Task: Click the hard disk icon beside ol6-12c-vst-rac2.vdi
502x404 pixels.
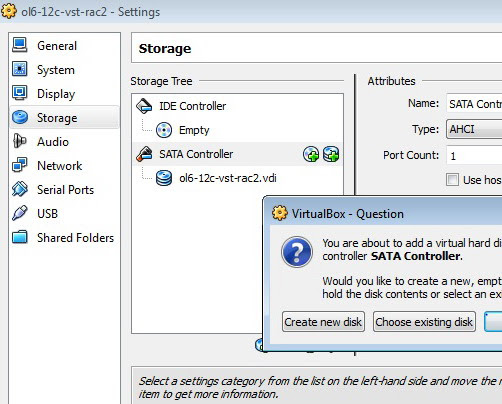Action: (164, 178)
